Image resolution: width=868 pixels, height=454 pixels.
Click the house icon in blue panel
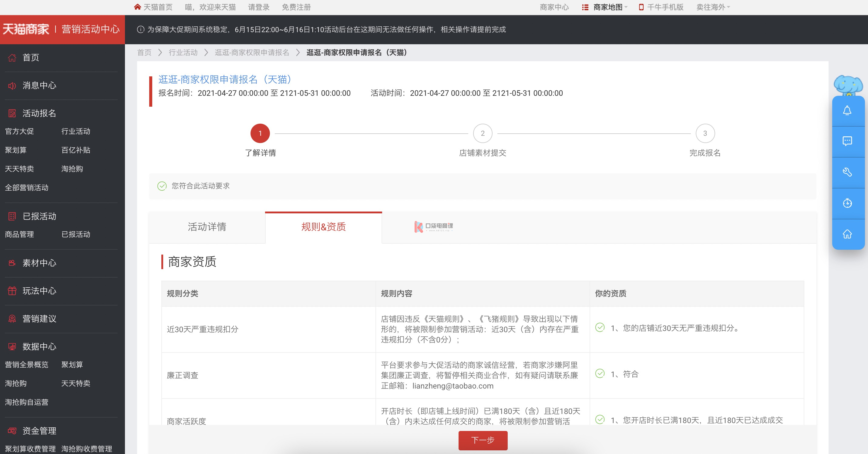click(847, 234)
